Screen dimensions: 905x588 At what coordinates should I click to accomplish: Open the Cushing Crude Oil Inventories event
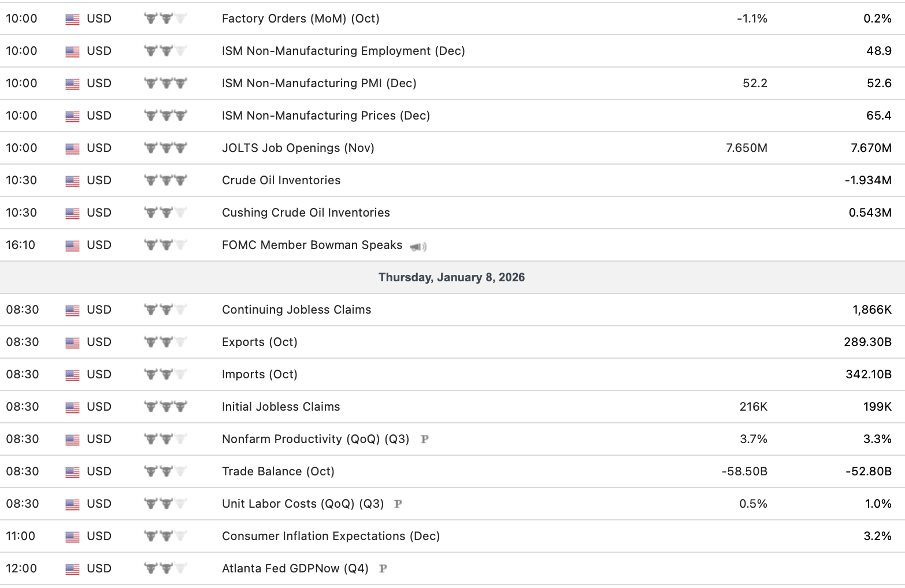(x=306, y=213)
